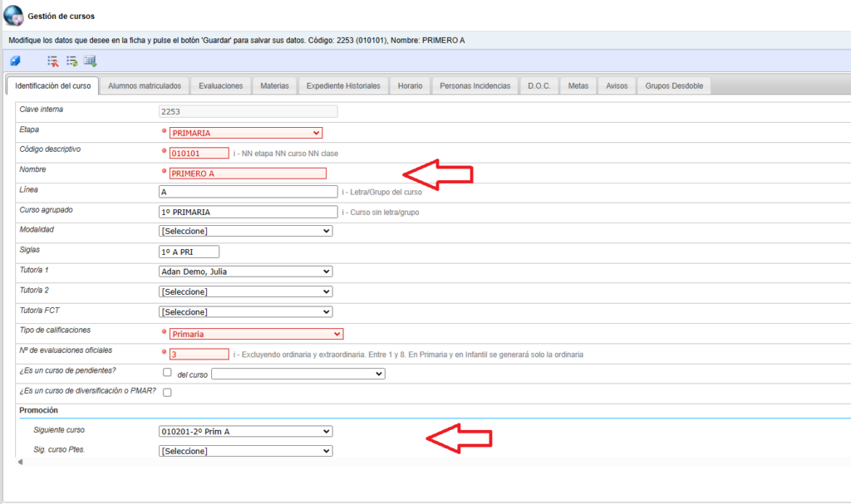Go to the Horario tab
This screenshot has width=851, height=504.
410,86
